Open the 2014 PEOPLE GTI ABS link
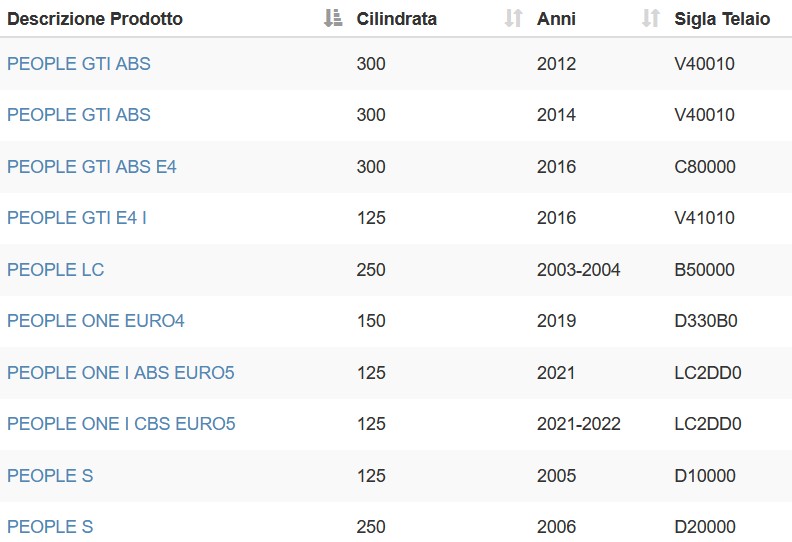The width and height of the screenshot is (792, 542). tap(79, 115)
